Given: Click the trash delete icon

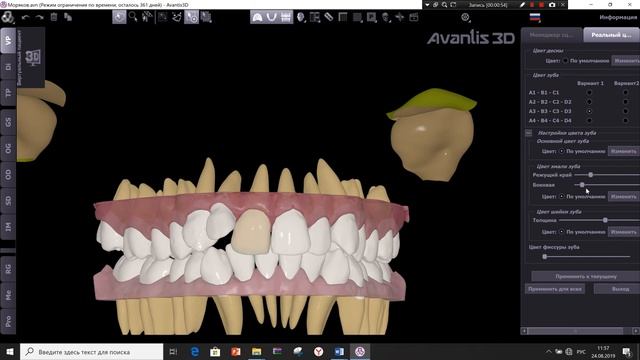Looking at the screenshot, I should pyautogui.click(x=54, y=17).
